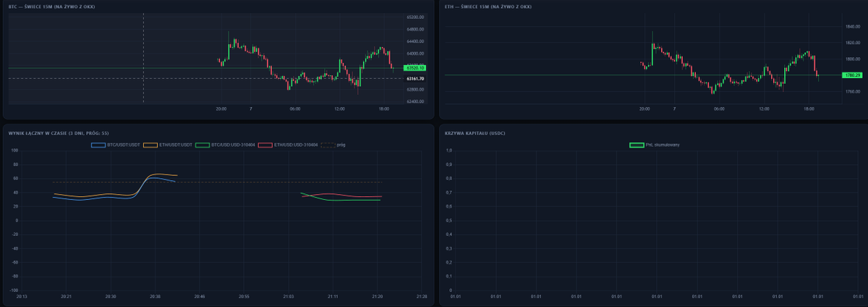Click the green PnL legend color box
868x307 pixels.
pos(637,145)
